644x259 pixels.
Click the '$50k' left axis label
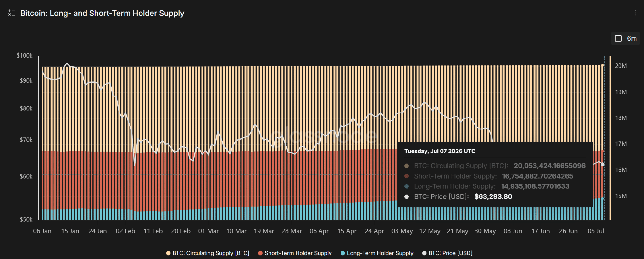click(26, 219)
